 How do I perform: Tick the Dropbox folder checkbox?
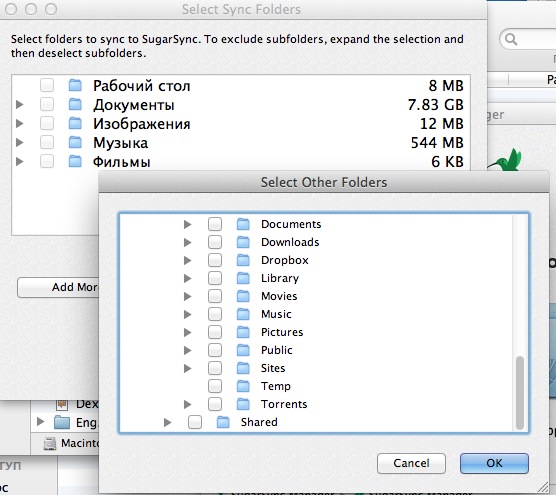point(215,260)
